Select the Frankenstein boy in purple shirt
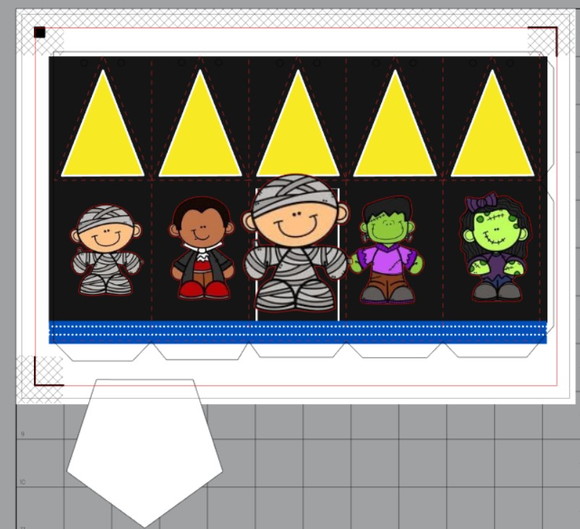The height and width of the screenshot is (529, 580). click(x=387, y=250)
